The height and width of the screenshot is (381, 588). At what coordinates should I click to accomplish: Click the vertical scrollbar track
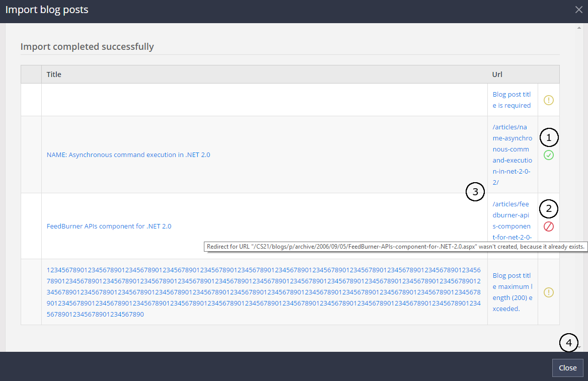pyautogui.click(x=579, y=186)
